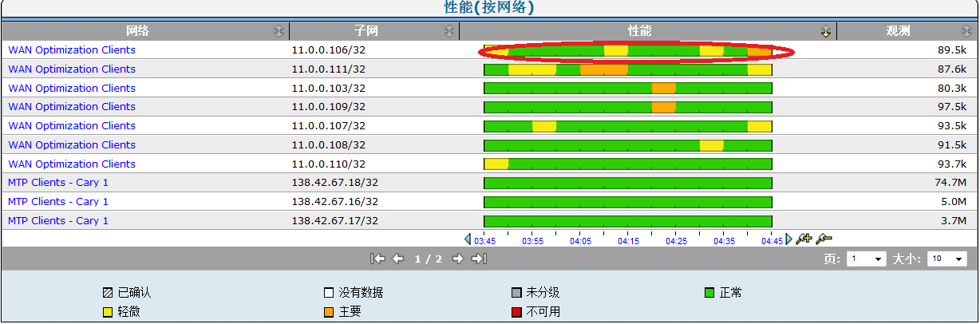Click the performance bar for 138.42.67.18/32

[x=628, y=183]
